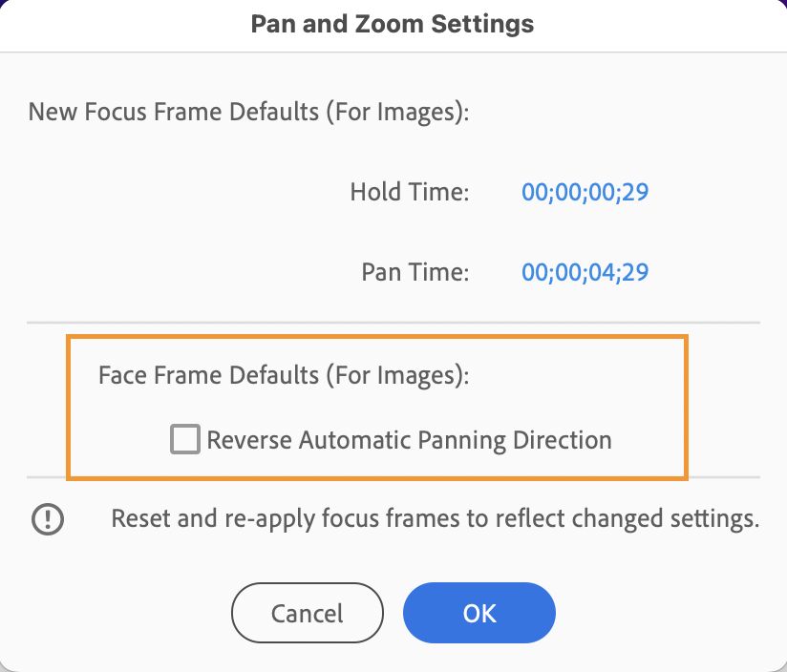This screenshot has width=787, height=672.
Task: Confirm settings with the OK button
Action: (479, 613)
